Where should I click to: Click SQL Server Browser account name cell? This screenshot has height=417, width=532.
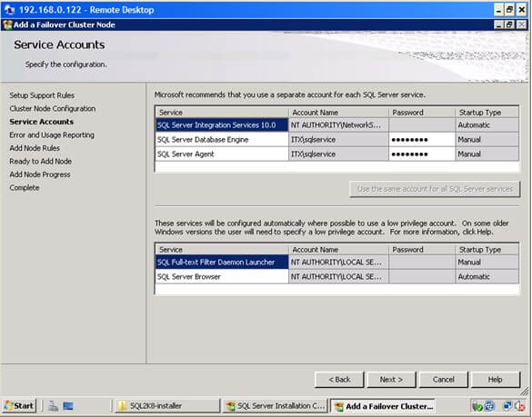pyautogui.click(x=338, y=277)
